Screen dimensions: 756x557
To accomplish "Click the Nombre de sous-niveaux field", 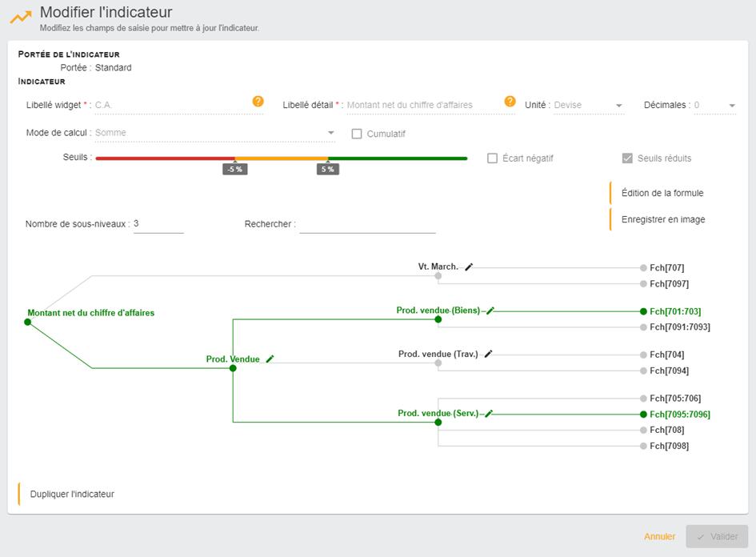I will pyautogui.click(x=158, y=224).
